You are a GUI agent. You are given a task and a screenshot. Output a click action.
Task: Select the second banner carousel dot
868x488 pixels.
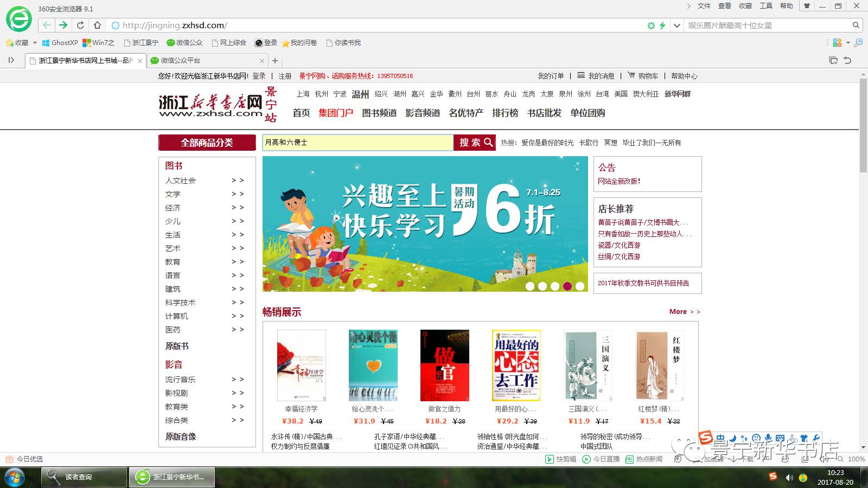coord(542,286)
